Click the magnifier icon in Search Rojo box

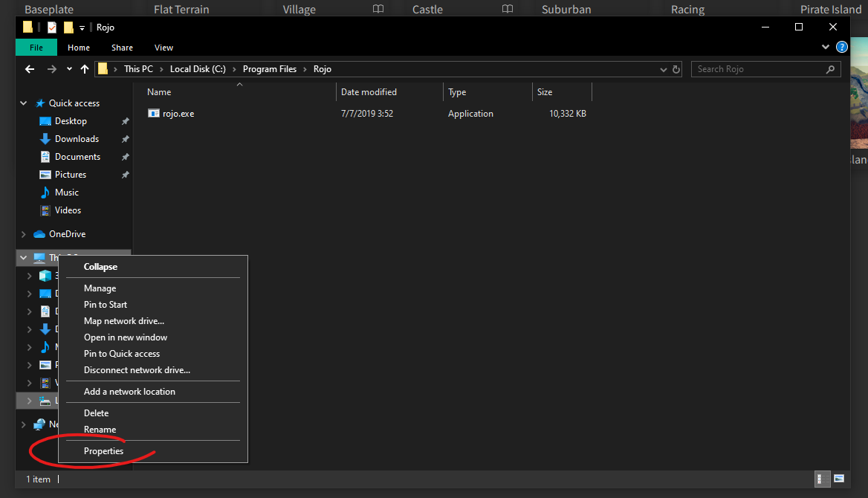[830, 69]
